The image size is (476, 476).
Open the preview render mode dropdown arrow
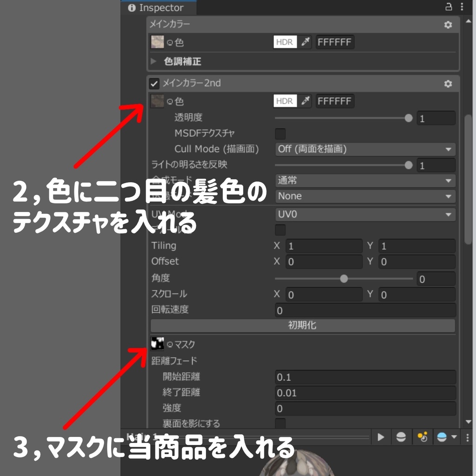(454, 437)
